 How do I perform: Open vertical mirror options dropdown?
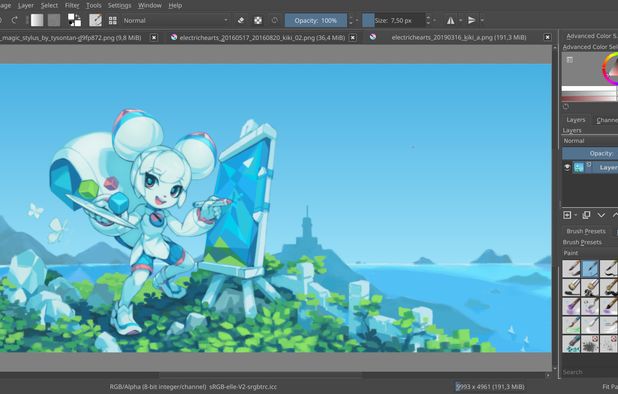click(482, 20)
